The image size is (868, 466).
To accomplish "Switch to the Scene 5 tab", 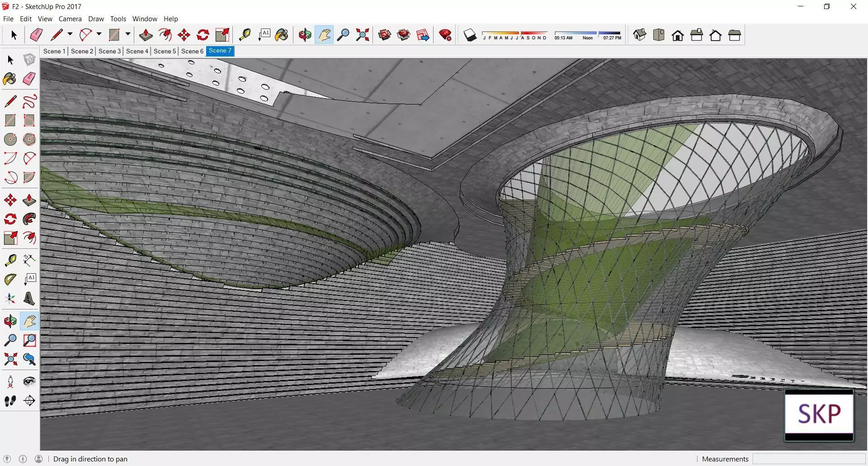I will coord(165,51).
